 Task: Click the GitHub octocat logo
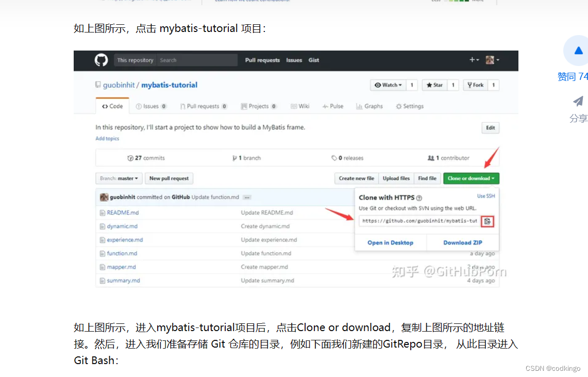pyautogui.click(x=101, y=60)
